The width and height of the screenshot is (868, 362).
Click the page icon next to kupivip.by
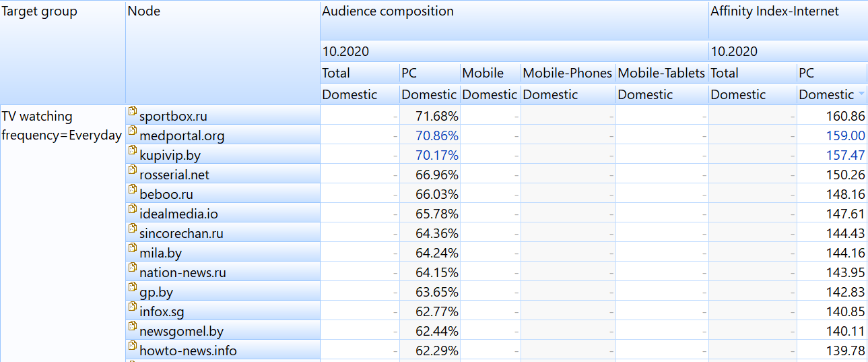click(x=133, y=150)
